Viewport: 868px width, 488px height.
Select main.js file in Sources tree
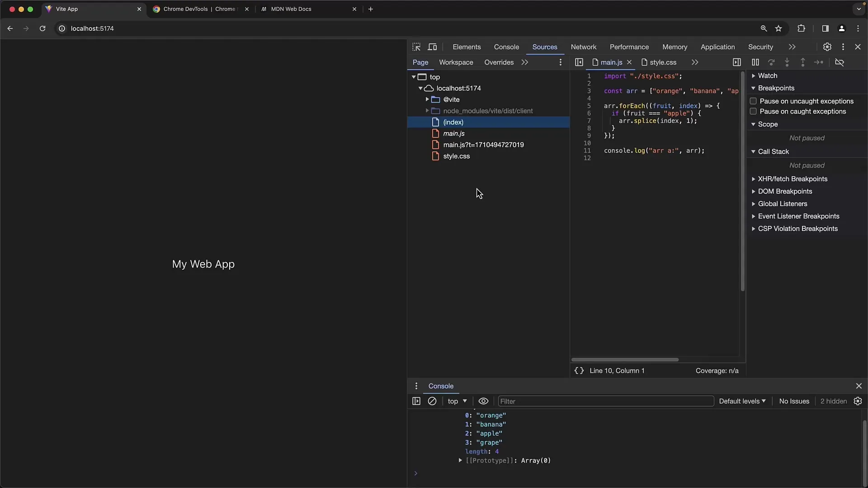[454, 133]
